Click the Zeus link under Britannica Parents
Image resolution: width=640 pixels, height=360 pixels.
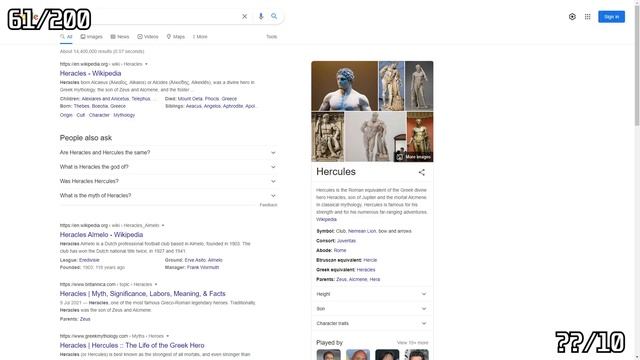tap(85, 319)
